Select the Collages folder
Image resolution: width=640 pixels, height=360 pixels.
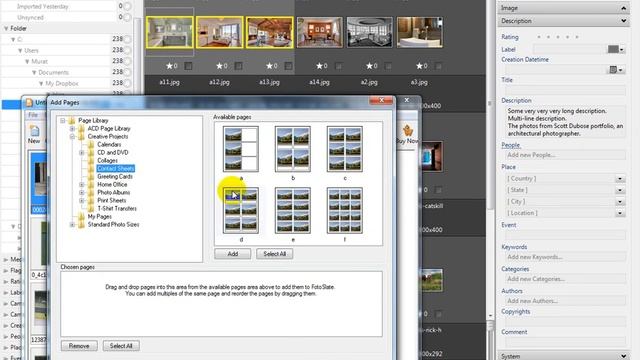107,160
